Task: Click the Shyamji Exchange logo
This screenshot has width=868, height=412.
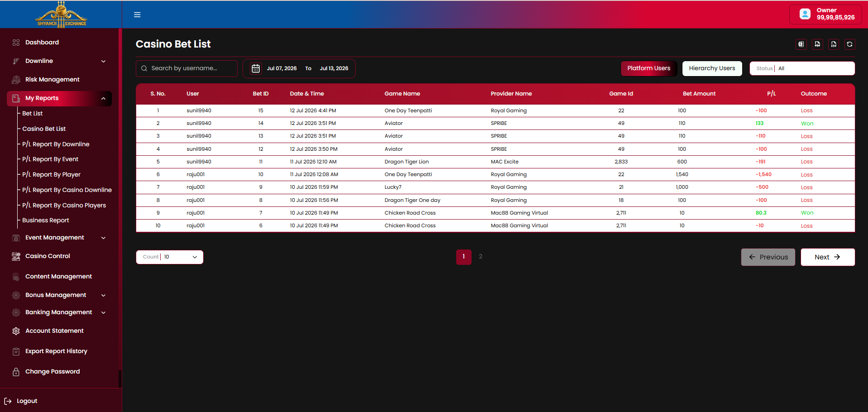Action: [x=61, y=14]
